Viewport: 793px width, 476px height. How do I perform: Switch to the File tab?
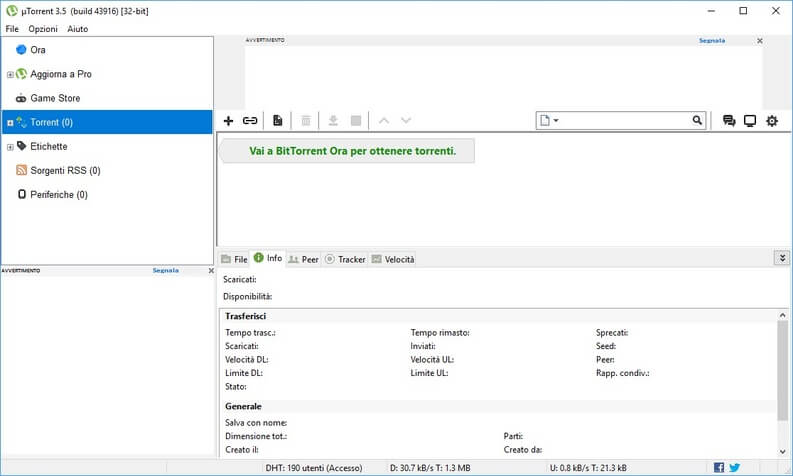click(x=234, y=259)
